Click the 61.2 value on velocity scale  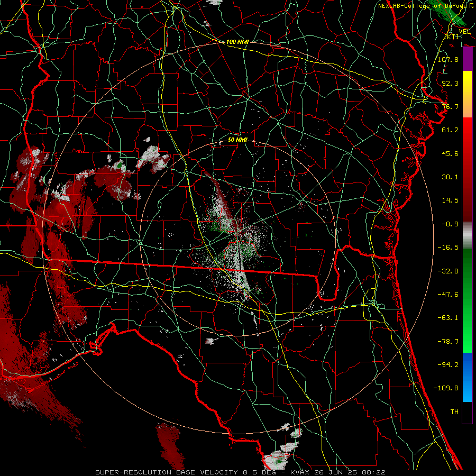pos(450,130)
